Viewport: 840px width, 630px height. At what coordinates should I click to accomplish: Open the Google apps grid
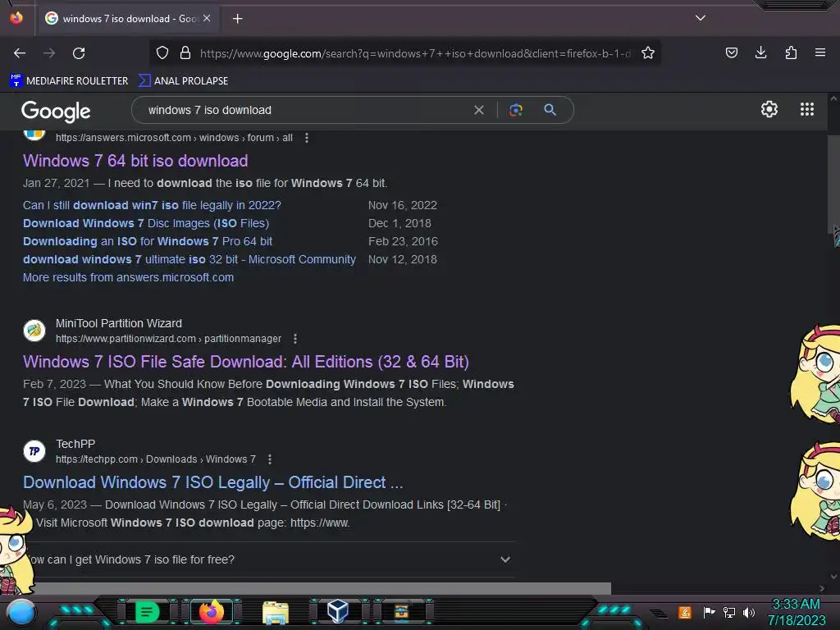coord(807,109)
